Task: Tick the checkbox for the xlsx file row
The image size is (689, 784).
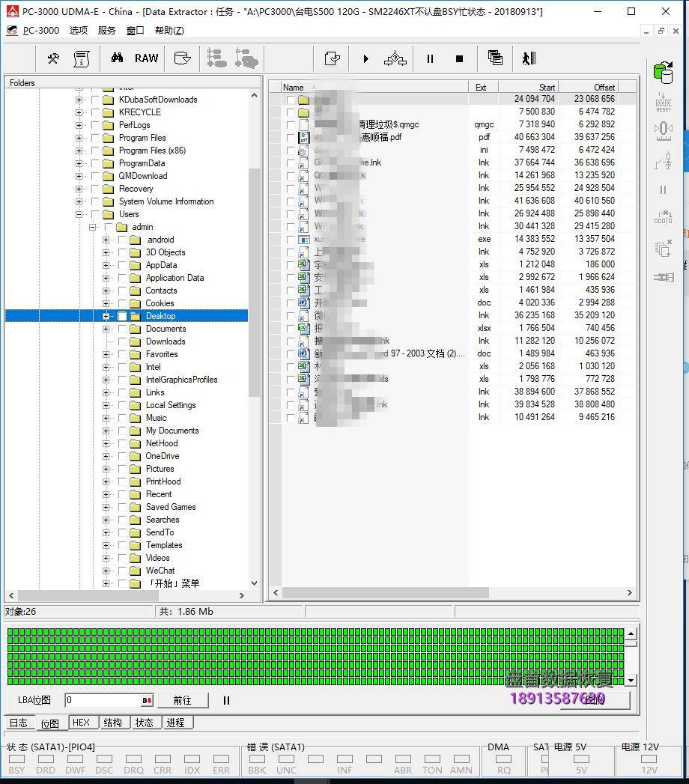Action: 291,329
